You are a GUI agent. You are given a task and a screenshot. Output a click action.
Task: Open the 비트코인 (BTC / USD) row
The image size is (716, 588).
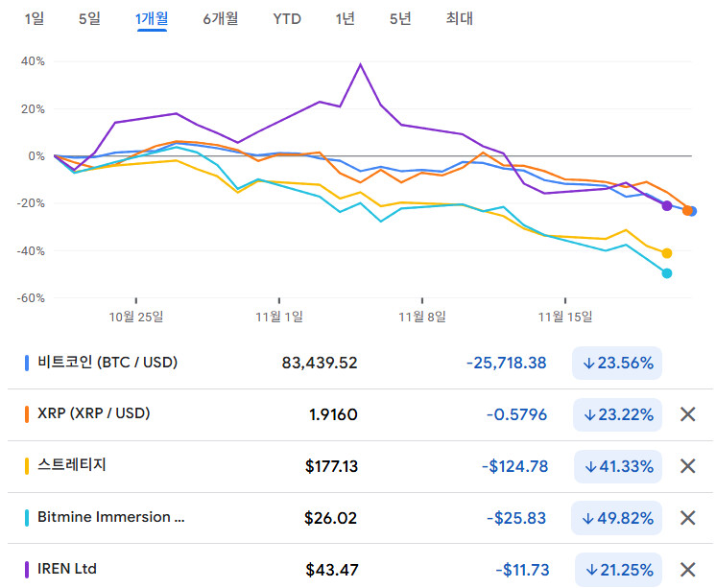107,363
